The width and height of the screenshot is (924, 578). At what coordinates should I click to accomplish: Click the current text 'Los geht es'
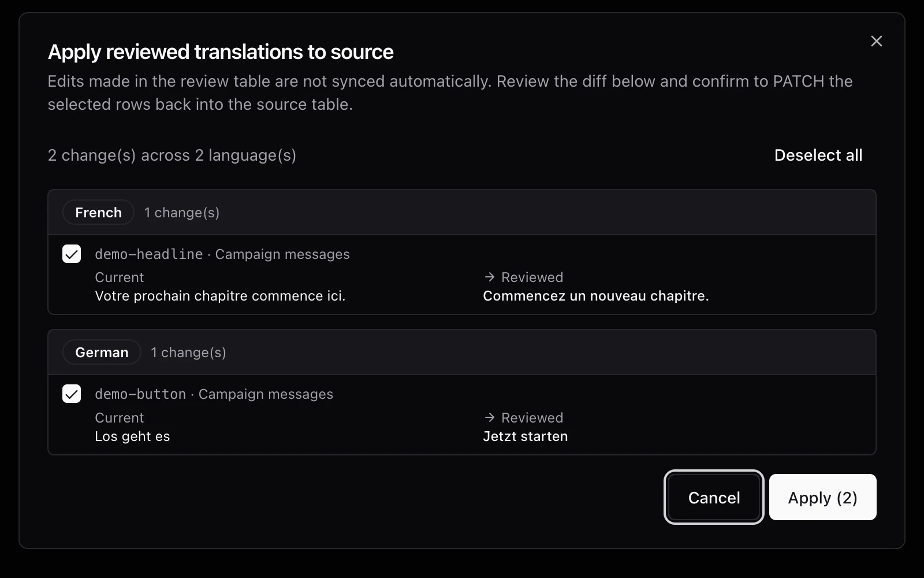pos(132,436)
